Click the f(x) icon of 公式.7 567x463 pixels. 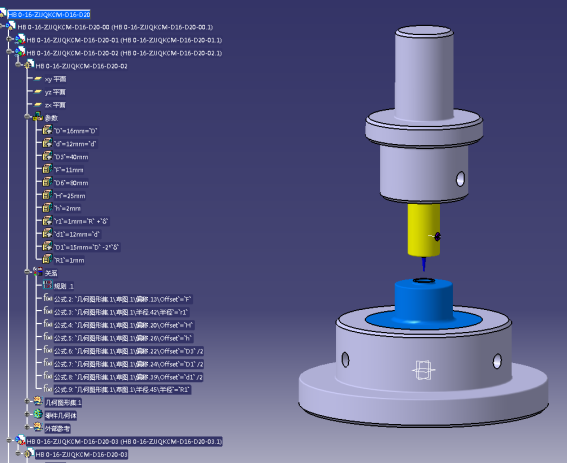[x=48, y=363]
